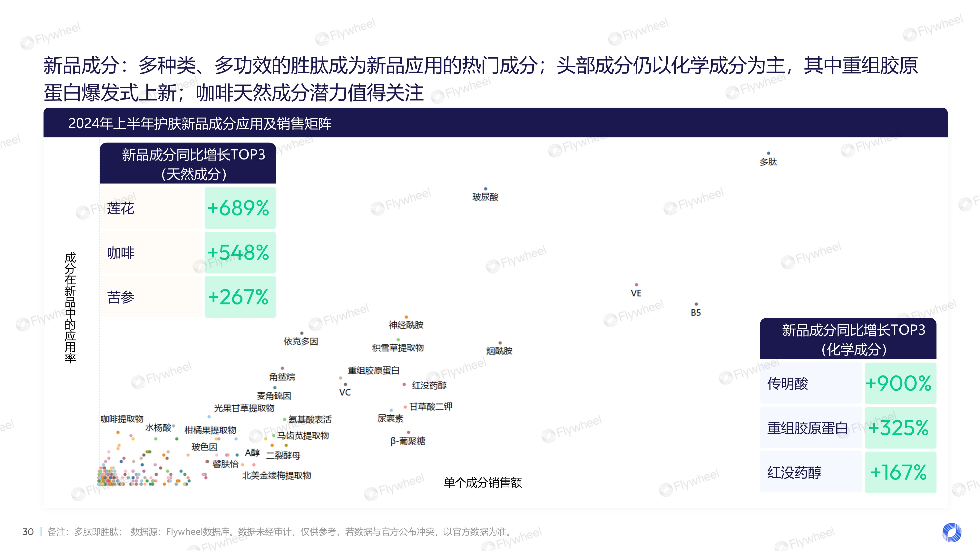Click the 馨肽怡 label
The height and width of the screenshot is (551, 980).
[x=225, y=464]
